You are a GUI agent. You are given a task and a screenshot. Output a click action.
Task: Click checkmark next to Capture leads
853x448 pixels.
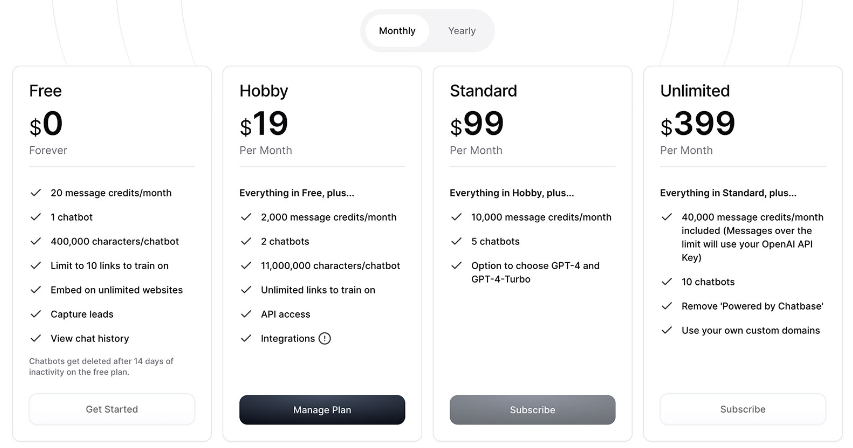[x=36, y=314]
